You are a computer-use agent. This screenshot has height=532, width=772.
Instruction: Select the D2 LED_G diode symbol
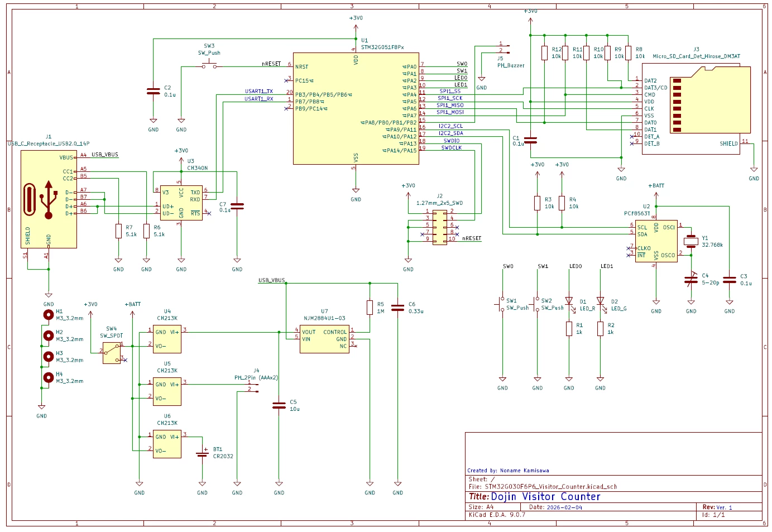600,302
